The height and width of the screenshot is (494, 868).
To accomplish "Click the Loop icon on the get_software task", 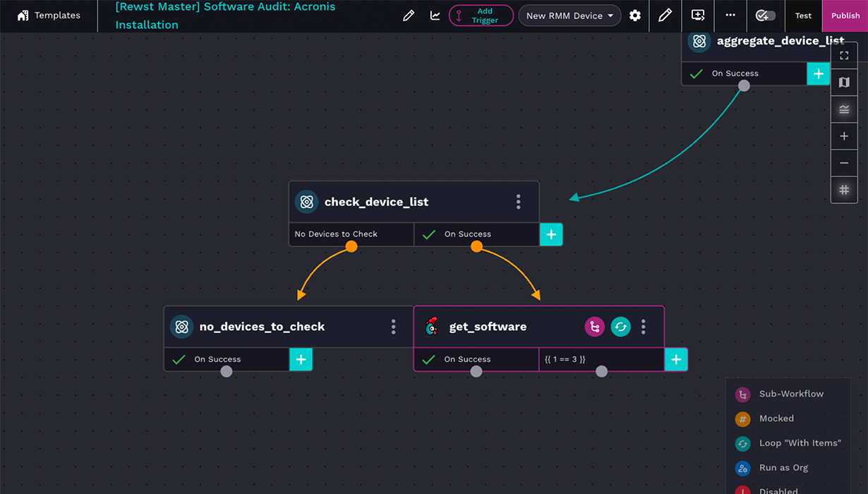I will coord(620,326).
